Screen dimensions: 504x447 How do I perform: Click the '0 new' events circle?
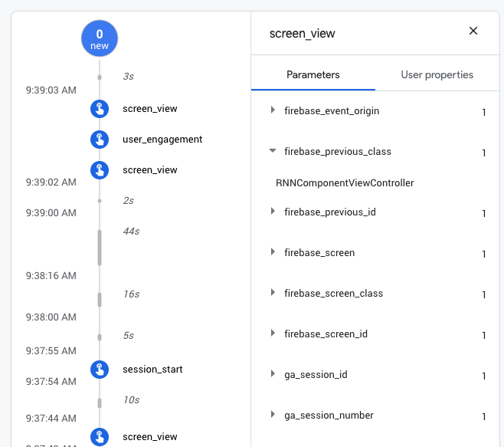tap(100, 38)
